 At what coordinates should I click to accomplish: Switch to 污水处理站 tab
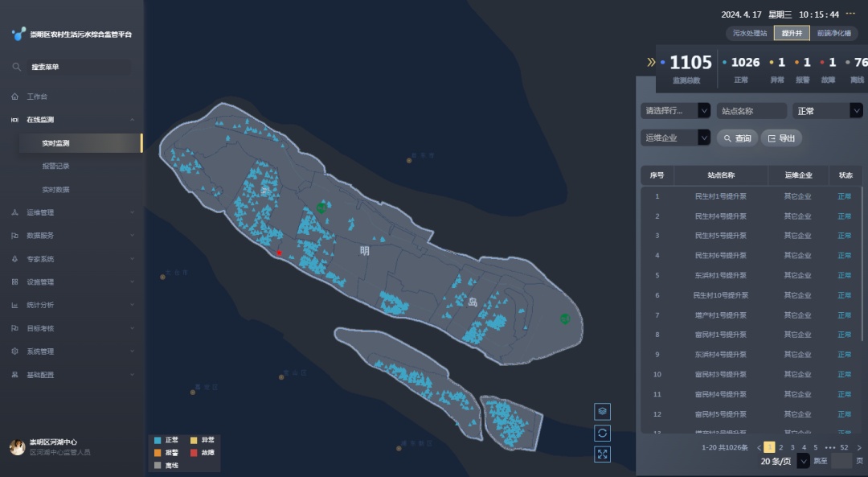pos(750,33)
